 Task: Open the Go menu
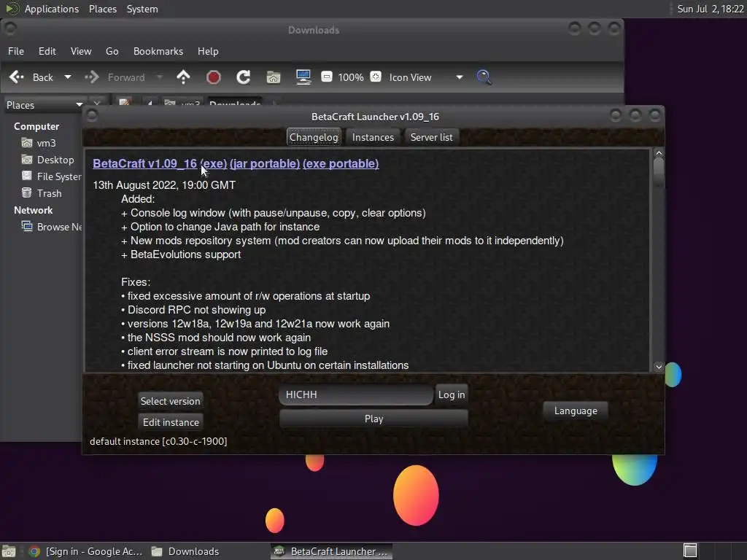pyautogui.click(x=112, y=51)
